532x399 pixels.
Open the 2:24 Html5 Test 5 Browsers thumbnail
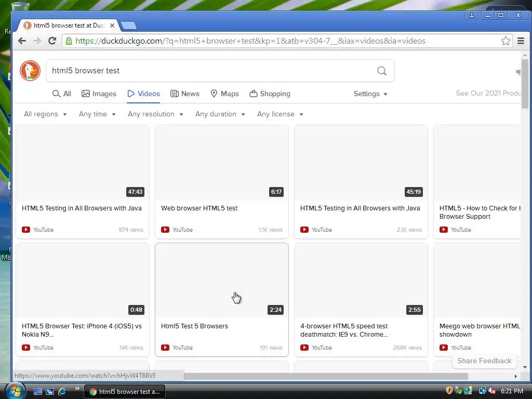222,281
